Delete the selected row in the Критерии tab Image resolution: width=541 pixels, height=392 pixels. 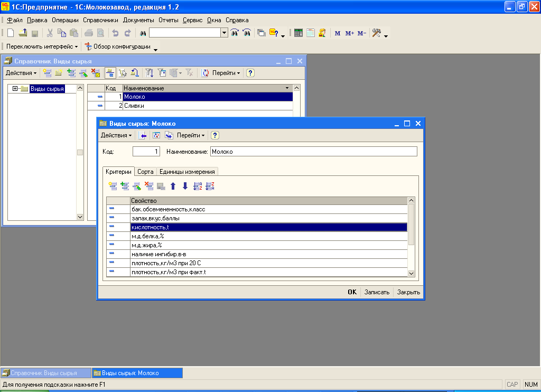point(149,186)
